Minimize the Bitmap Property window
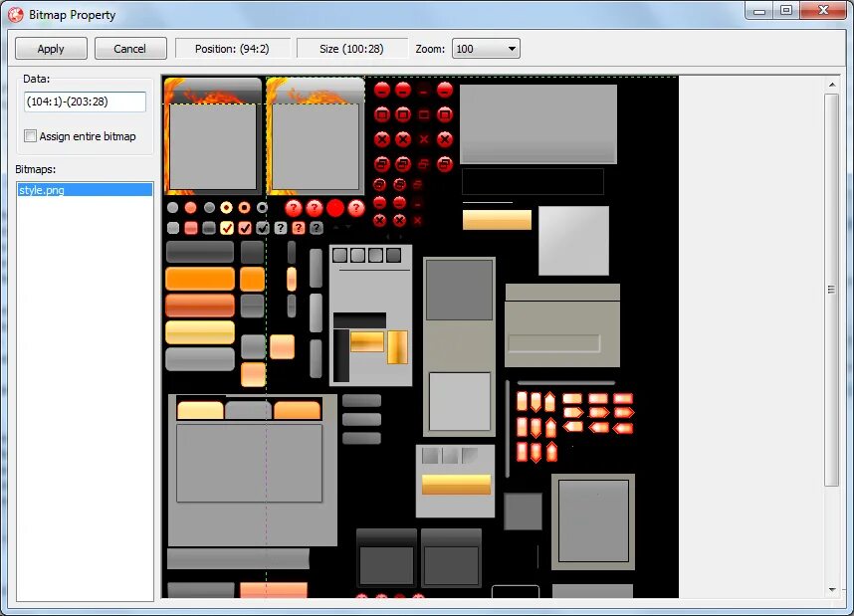The image size is (854, 616). (x=759, y=10)
